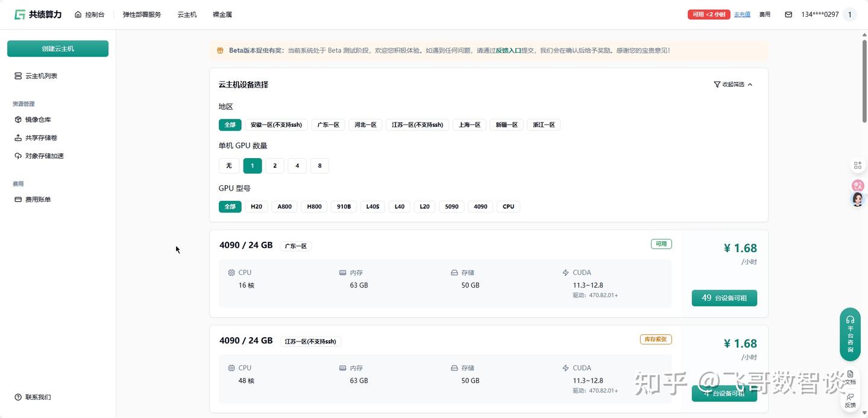Collapse the 收起筛选 filter panel
The height and width of the screenshot is (418, 868).
click(733, 84)
